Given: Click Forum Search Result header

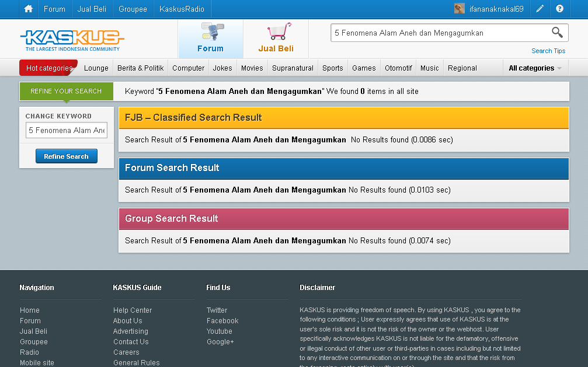Looking at the screenshot, I should (x=344, y=168).
